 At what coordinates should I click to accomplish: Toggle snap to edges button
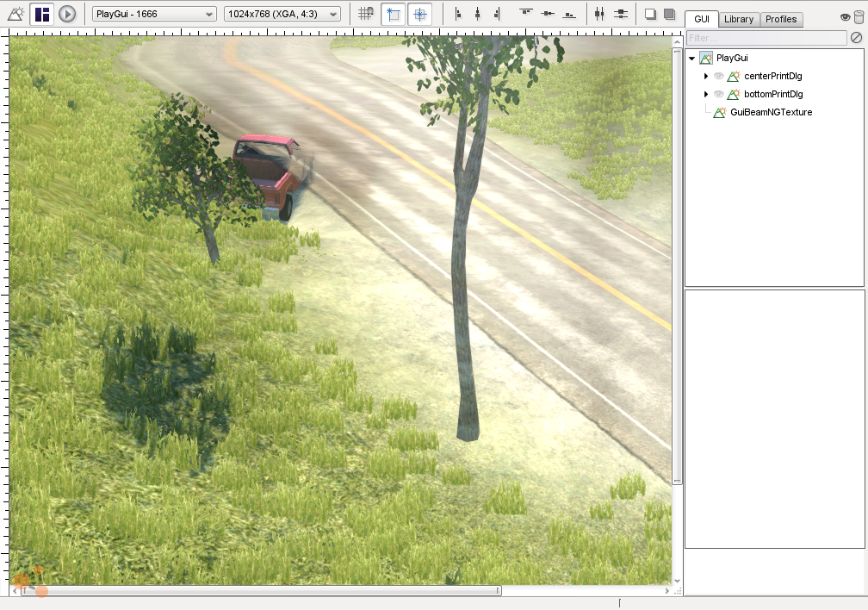[393, 14]
